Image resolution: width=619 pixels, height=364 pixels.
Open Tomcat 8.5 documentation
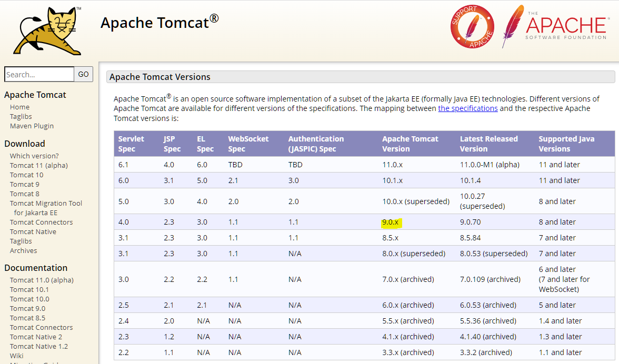tap(27, 318)
